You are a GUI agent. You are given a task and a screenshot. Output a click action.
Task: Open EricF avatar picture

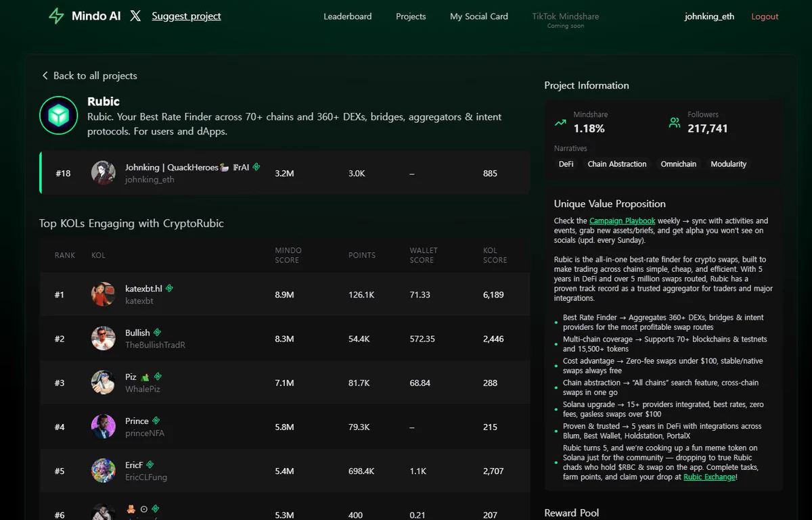(x=103, y=471)
